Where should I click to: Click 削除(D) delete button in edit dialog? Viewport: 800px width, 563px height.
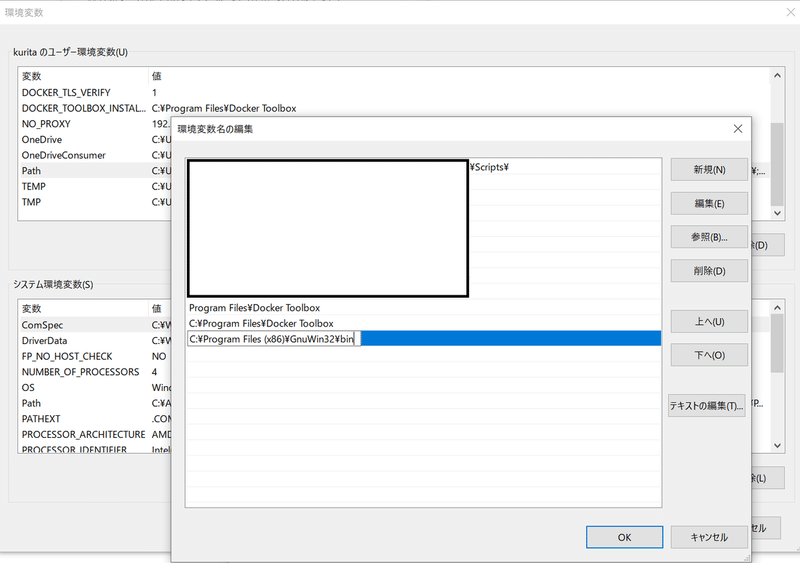click(x=709, y=271)
